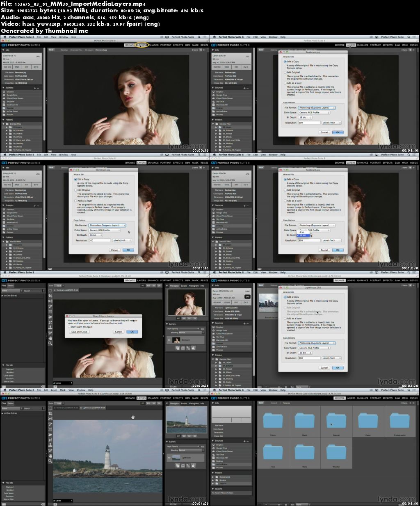Click paint bucket icon under Lighthouse layer, 00:04:06

coord(193,465)
